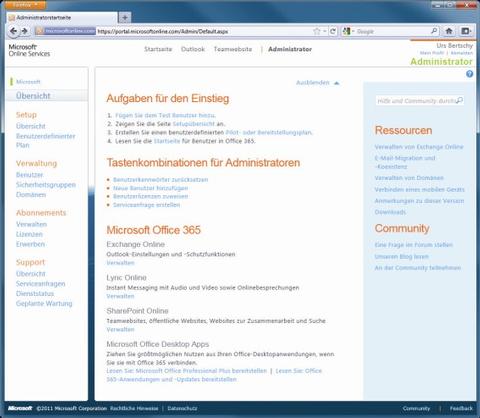Open Erwerben in the sidebar

click(30, 244)
